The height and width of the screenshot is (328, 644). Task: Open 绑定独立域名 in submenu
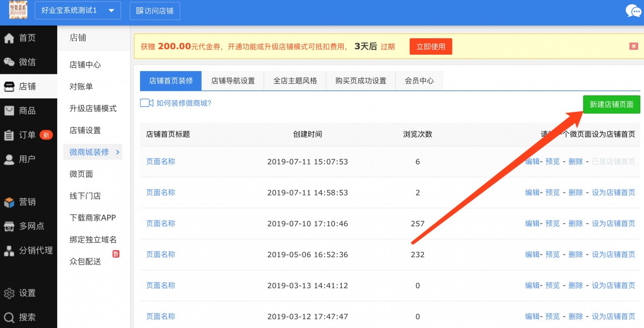click(x=93, y=240)
